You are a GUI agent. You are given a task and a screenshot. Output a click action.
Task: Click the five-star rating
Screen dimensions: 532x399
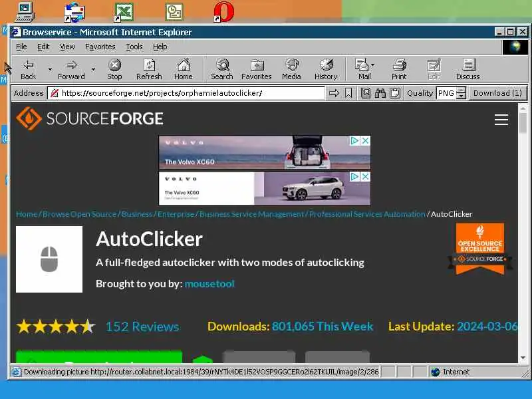point(56,327)
